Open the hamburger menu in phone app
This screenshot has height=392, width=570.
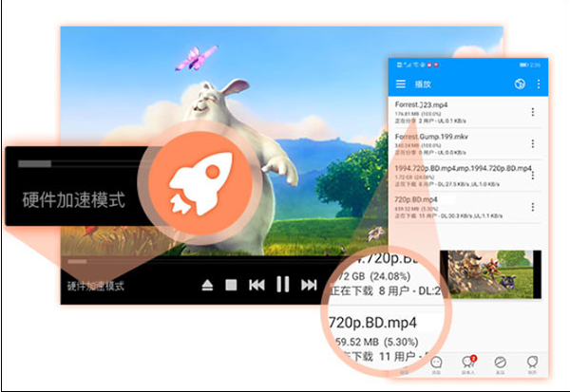pyautogui.click(x=401, y=84)
